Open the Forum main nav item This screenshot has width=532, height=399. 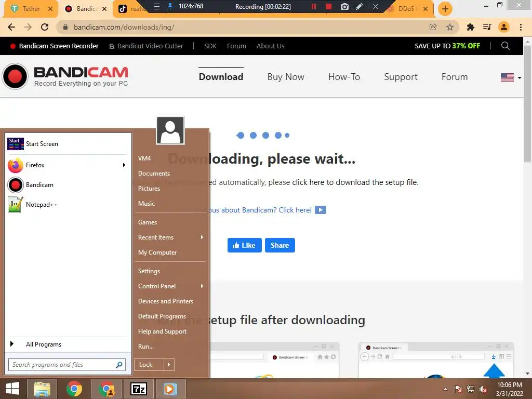tap(454, 77)
